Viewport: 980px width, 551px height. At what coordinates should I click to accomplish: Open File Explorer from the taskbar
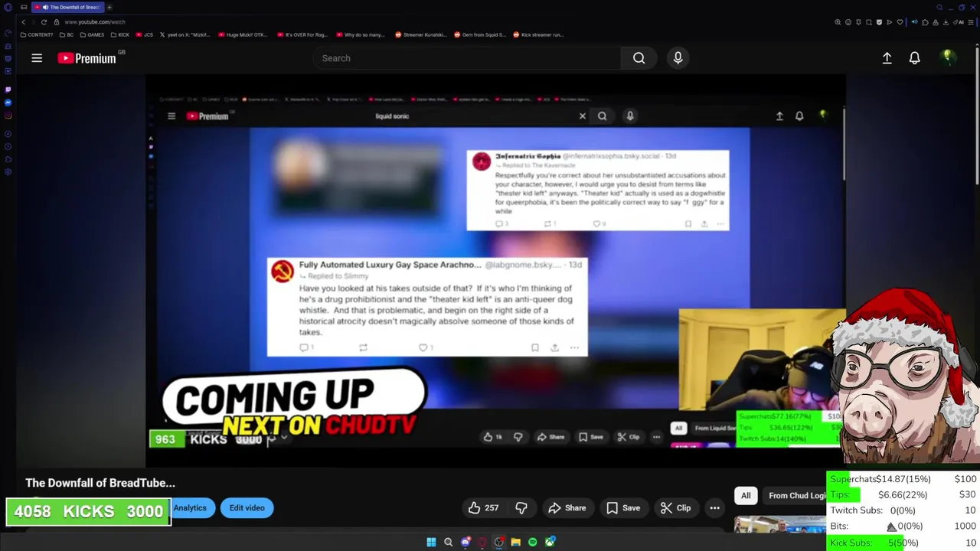(515, 542)
